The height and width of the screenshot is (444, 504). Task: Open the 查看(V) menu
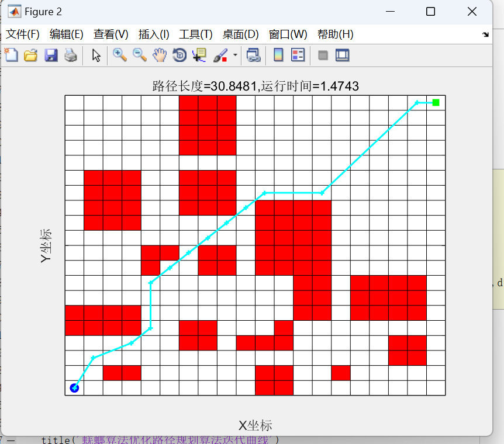[x=111, y=34]
